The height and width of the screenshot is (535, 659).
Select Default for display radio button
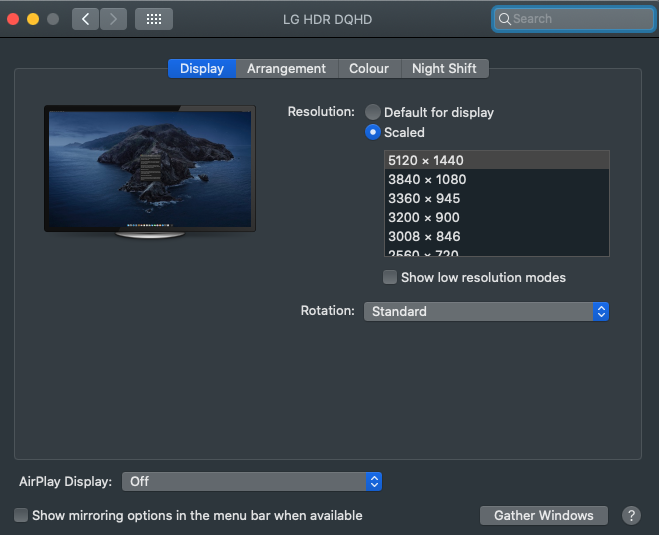pyautogui.click(x=372, y=112)
